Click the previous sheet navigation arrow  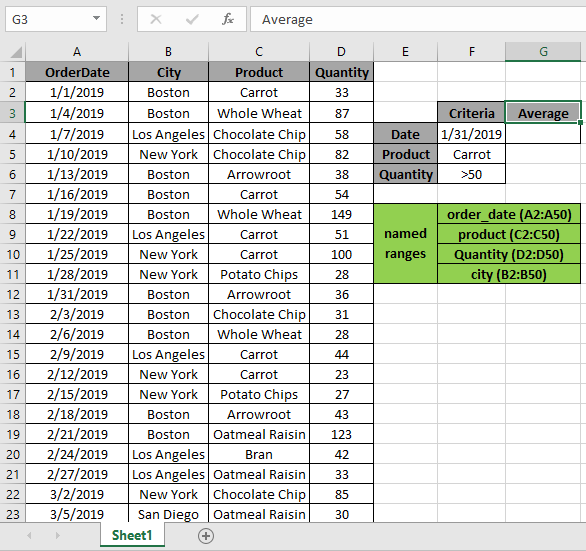(x=29, y=536)
